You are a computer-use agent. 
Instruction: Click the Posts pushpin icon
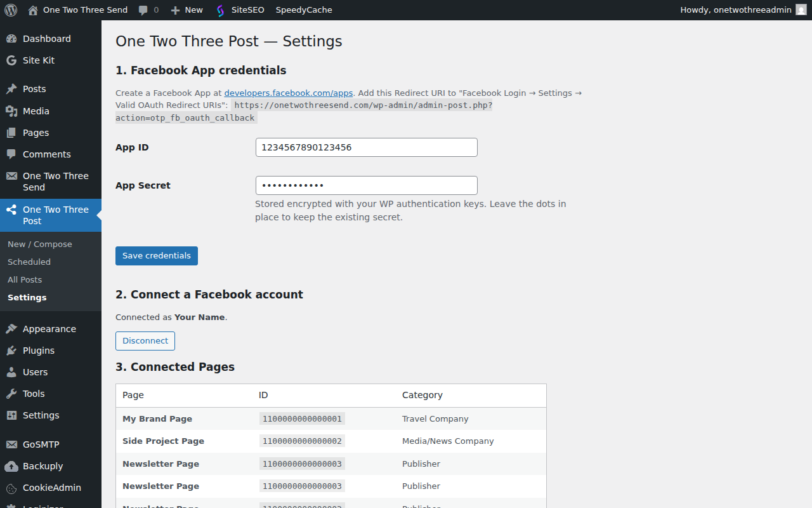point(11,89)
